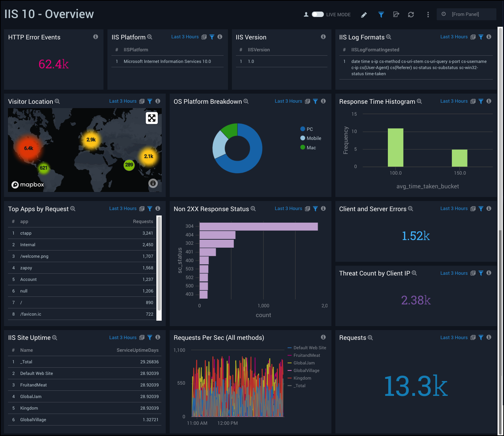
Task: Expand the Visitor Location map fullscreen
Action: [152, 118]
